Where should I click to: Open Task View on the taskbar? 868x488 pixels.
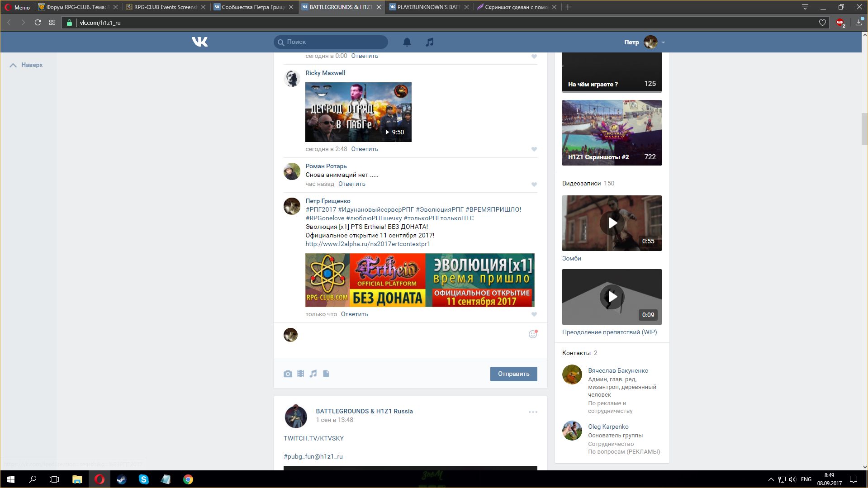tap(54, 479)
